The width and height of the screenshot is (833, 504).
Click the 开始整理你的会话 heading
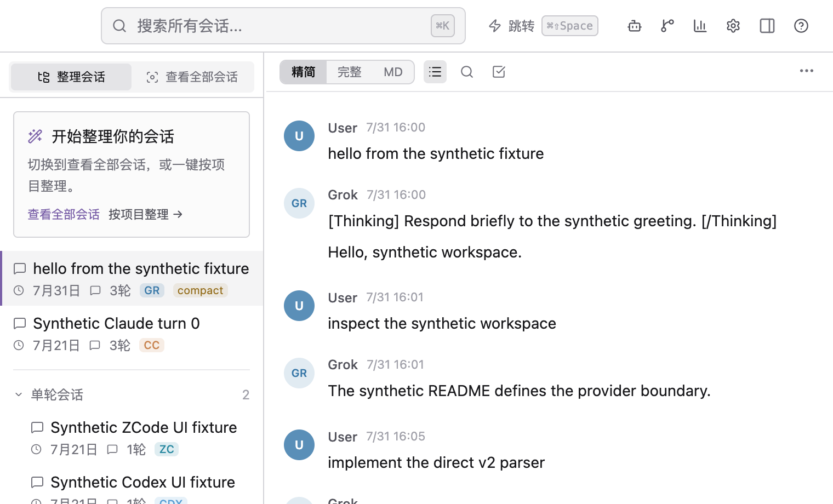(x=113, y=136)
